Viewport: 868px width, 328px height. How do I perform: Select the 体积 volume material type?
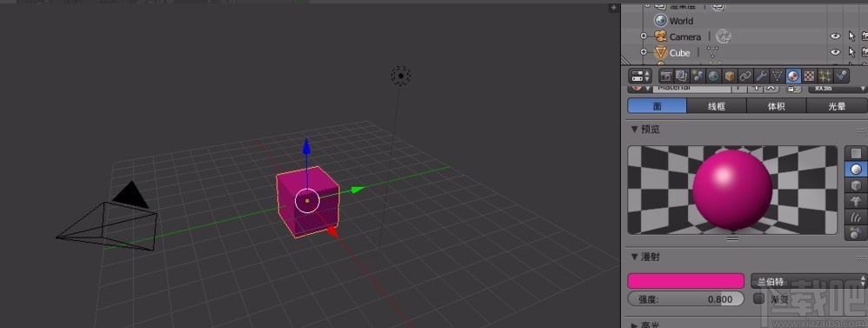pyautogui.click(x=777, y=106)
